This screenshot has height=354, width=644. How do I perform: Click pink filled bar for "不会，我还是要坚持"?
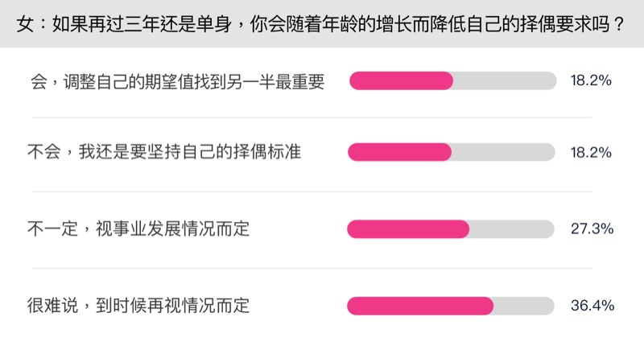coord(399,152)
